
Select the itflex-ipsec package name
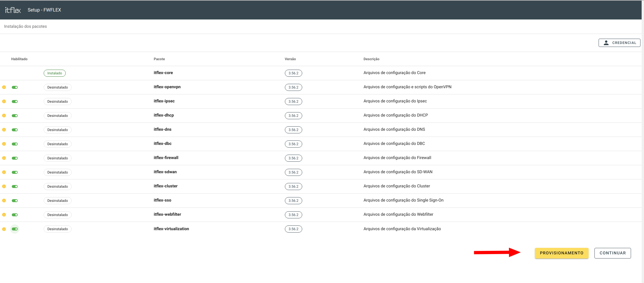[164, 101]
